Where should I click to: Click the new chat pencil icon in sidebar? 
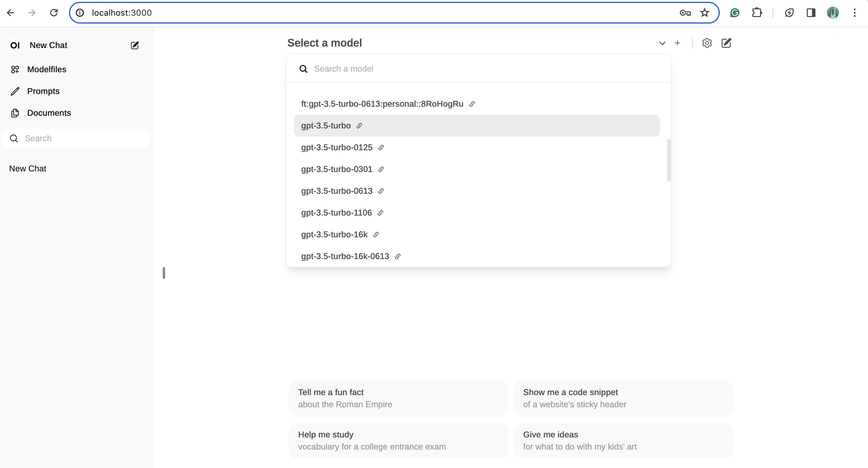135,45
